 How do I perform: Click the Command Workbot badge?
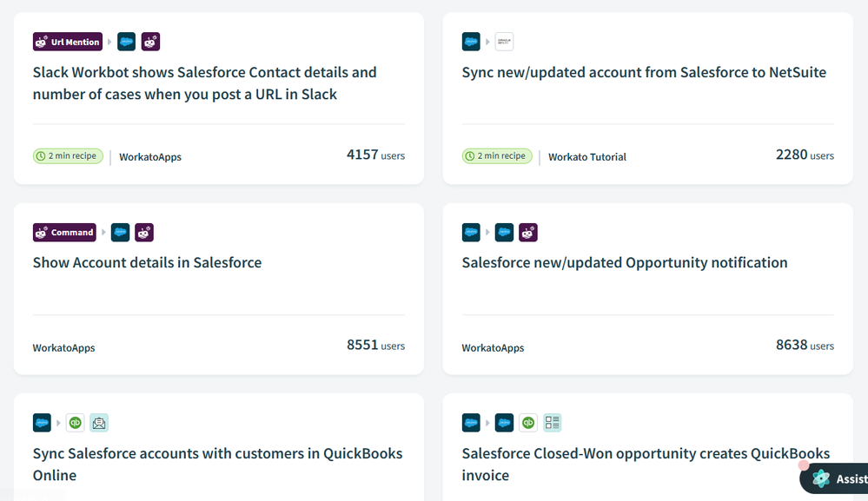tap(64, 233)
